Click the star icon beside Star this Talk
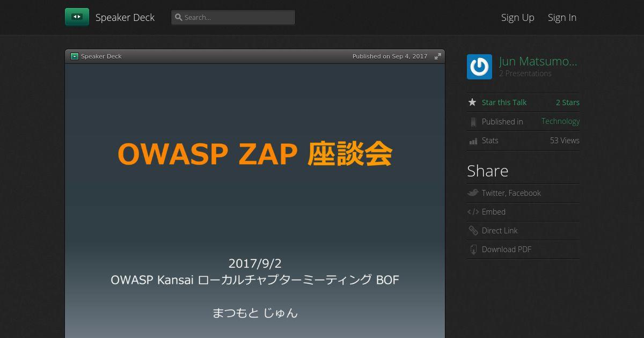This screenshot has height=338, width=644. [472, 102]
